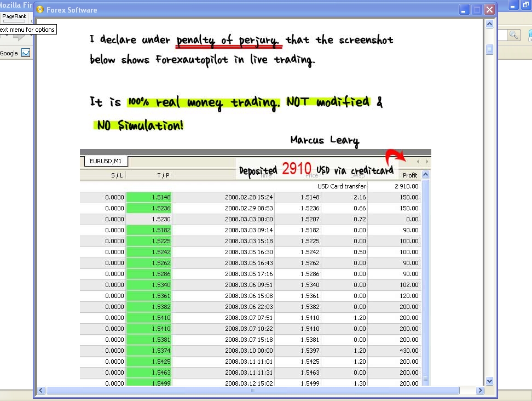Click the Forex Software window title icon
This screenshot has height=401, width=532.
40,9
